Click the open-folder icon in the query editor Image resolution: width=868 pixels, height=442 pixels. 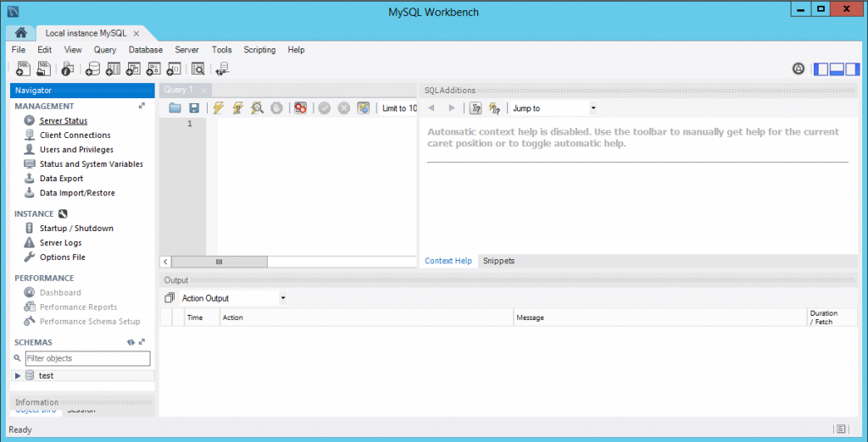(175, 108)
